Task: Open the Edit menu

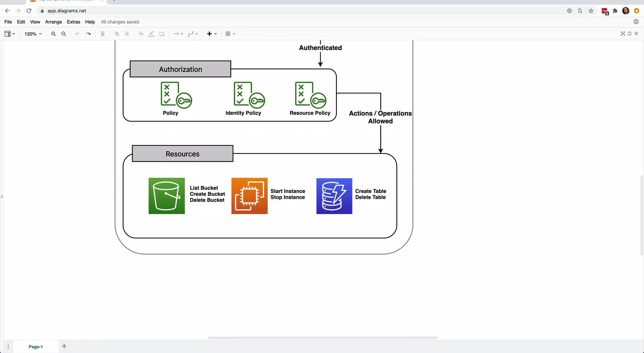Action: pos(21,22)
